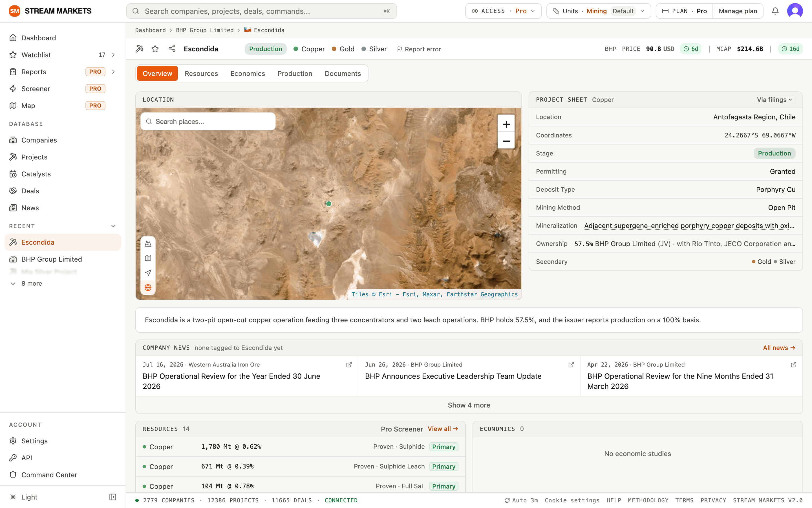This screenshot has width=812, height=508.
Task: Open Nine Months review external link icon
Action: (x=794, y=365)
